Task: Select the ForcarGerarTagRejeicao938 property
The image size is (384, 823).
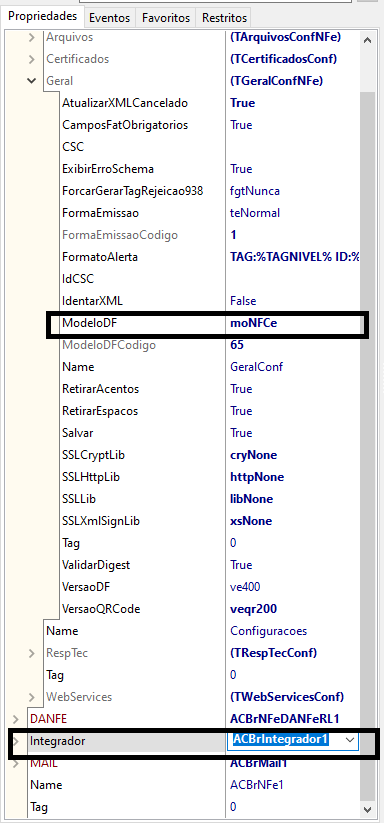Action: coord(133,191)
